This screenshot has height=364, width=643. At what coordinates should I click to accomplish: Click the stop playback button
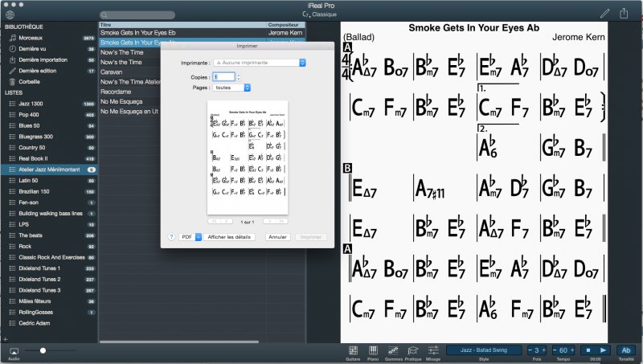588,350
